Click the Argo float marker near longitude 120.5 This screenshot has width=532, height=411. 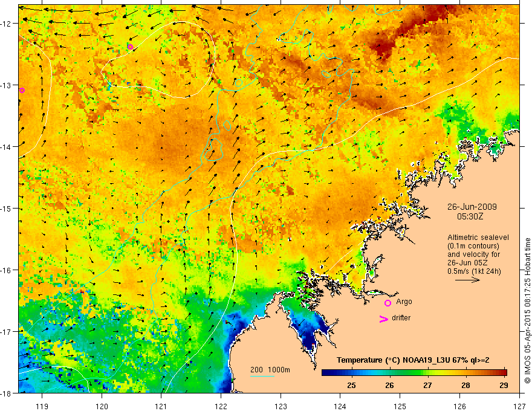click(131, 47)
